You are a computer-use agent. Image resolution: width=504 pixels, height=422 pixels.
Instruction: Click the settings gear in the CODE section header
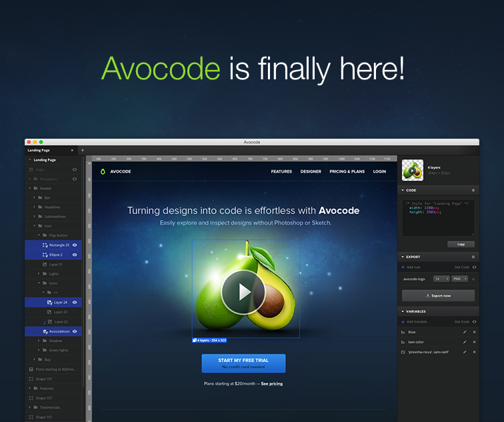[x=473, y=190]
